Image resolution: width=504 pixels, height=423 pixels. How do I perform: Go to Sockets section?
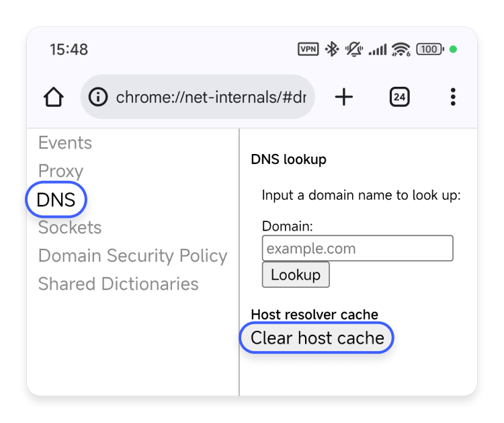pyautogui.click(x=70, y=227)
